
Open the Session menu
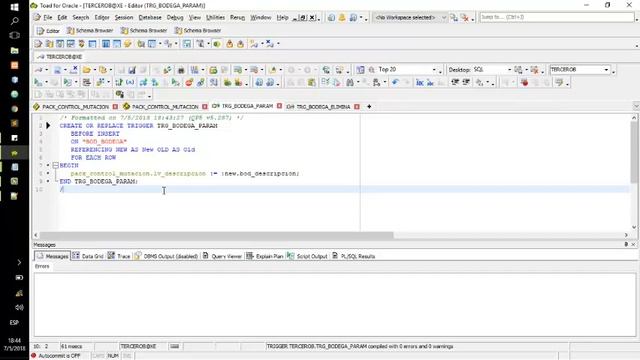tap(124, 18)
